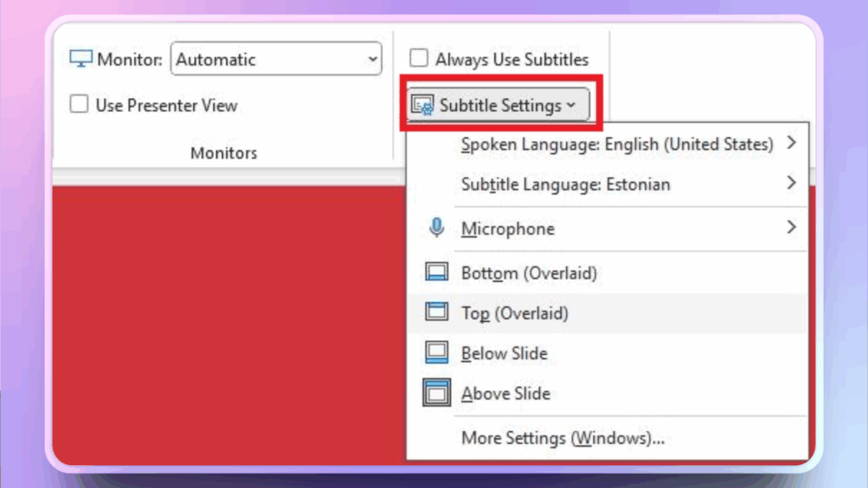Image resolution: width=868 pixels, height=488 pixels.
Task: Select the Bottom (Overlaid) position icon
Action: [x=437, y=273]
